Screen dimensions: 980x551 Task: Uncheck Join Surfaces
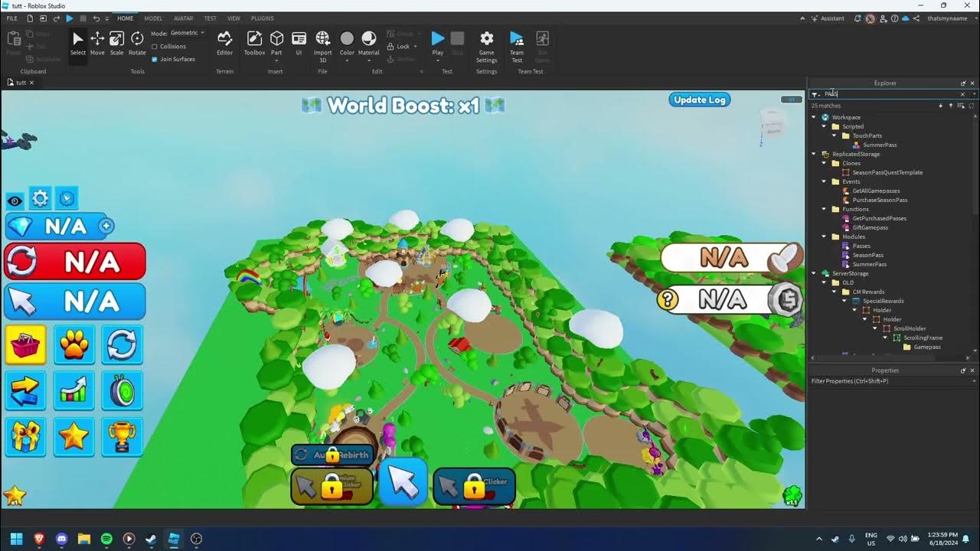[x=155, y=59]
